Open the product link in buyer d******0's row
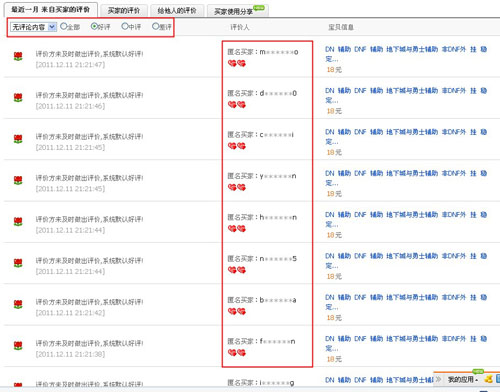 pyautogui.click(x=406, y=95)
